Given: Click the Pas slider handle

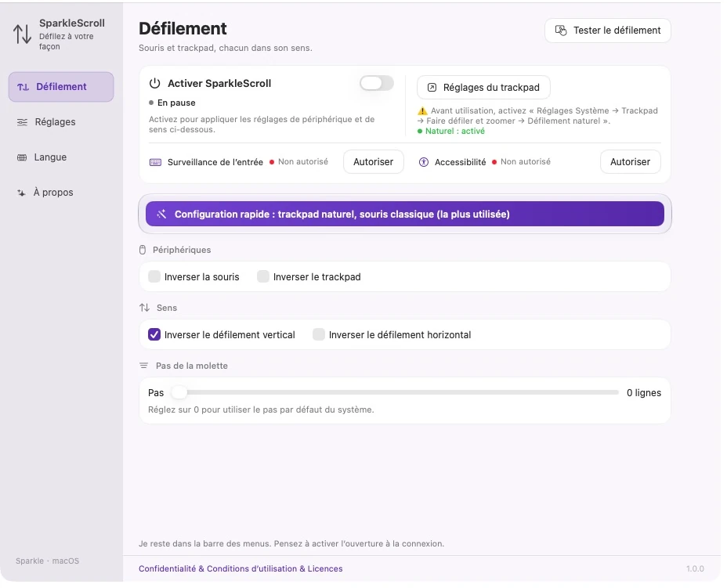Looking at the screenshot, I should tap(179, 392).
